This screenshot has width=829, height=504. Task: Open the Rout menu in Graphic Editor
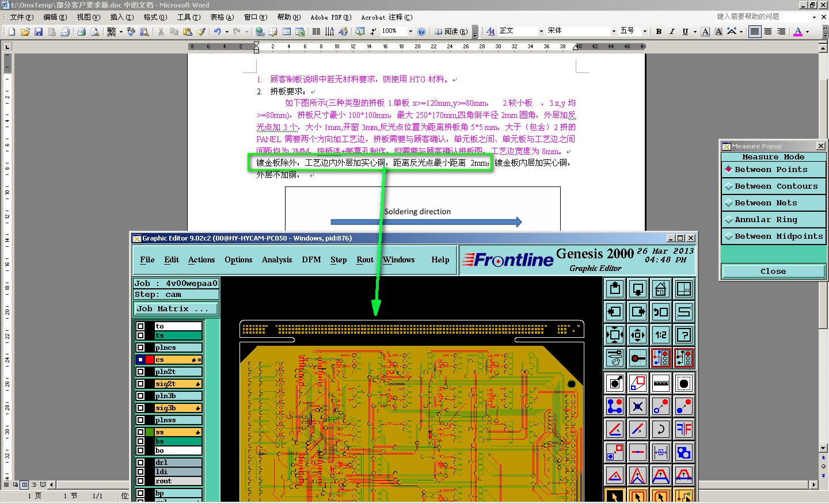coord(365,260)
